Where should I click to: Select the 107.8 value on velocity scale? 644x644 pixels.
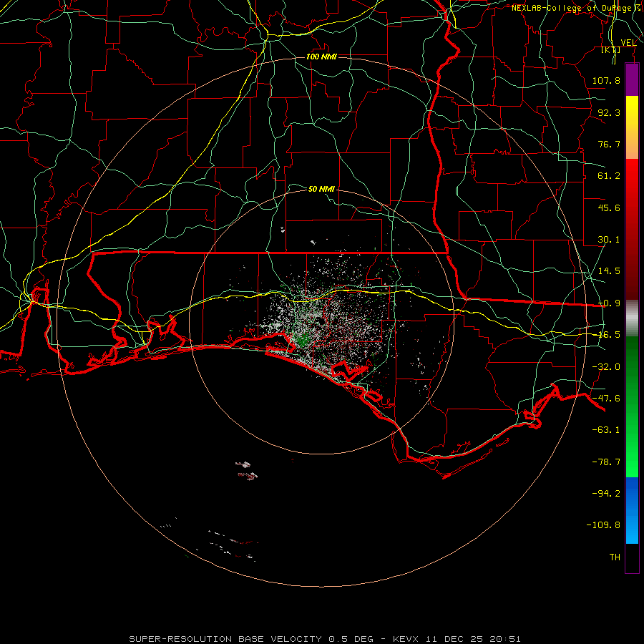pos(606,80)
